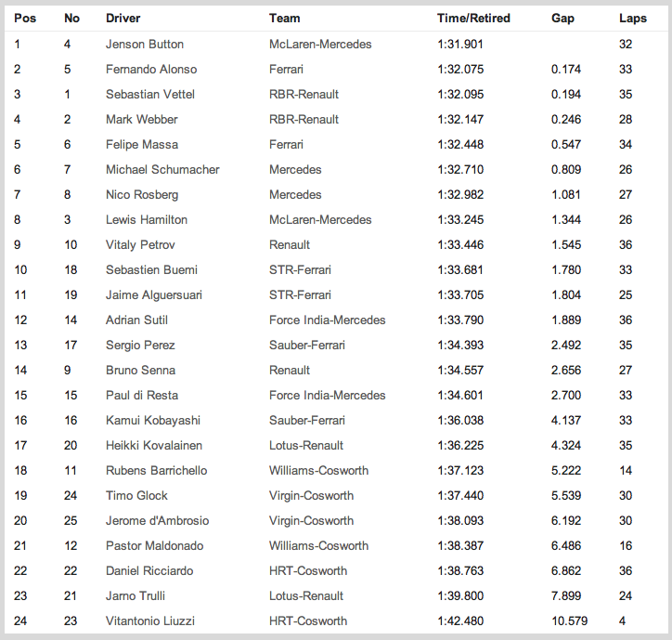Click the Driver column header
Viewport: 672px width, 640px height.
(123, 19)
